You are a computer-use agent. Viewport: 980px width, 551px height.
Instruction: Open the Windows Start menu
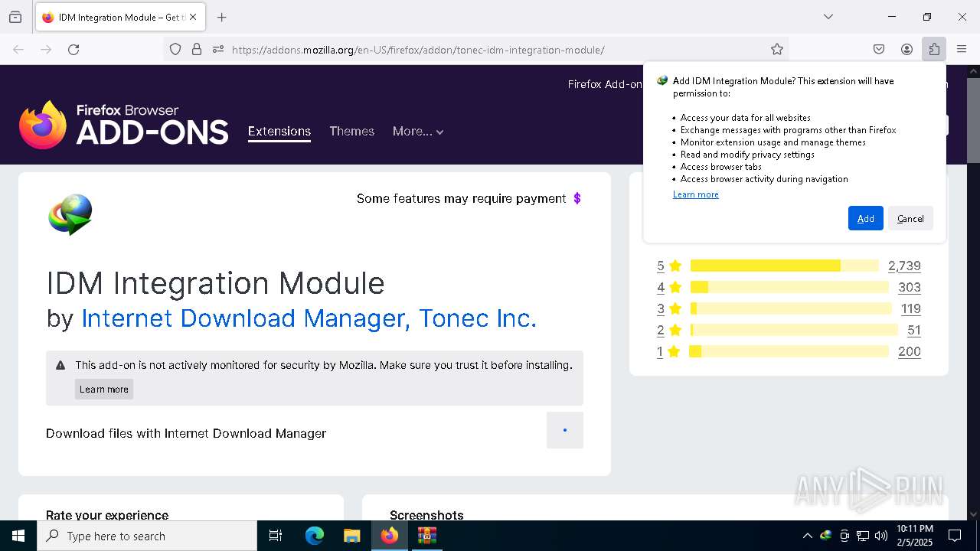pyautogui.click(x=18, y=536)
